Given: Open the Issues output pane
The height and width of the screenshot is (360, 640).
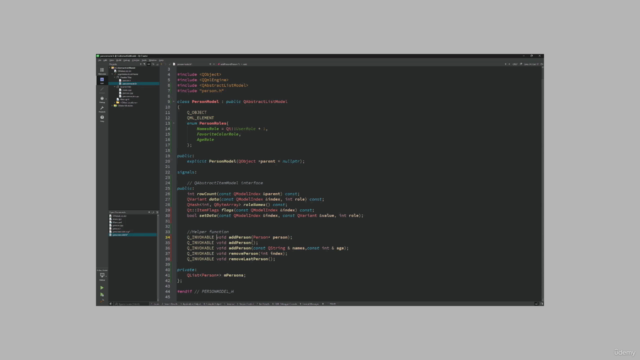Looking at the screenshot, I should (155, 304).
